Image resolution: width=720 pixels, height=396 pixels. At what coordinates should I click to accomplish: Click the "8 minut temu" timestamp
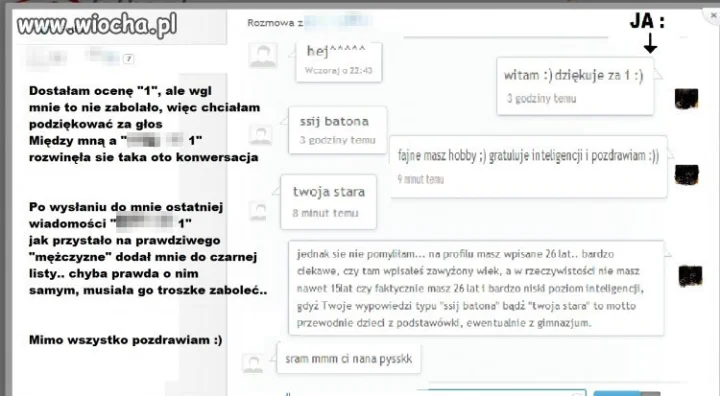[325, 213]
